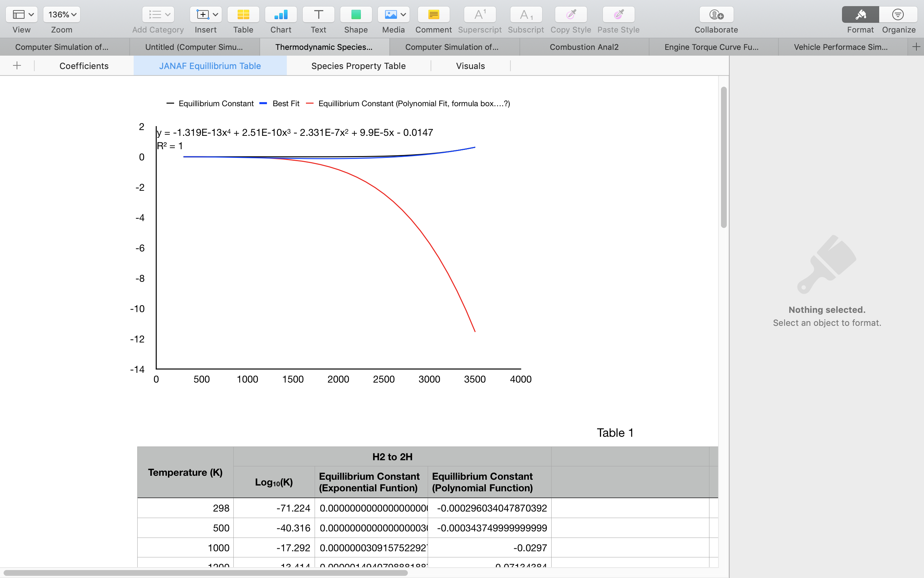Click the vertical scrollbar thumb

point(724,157)
